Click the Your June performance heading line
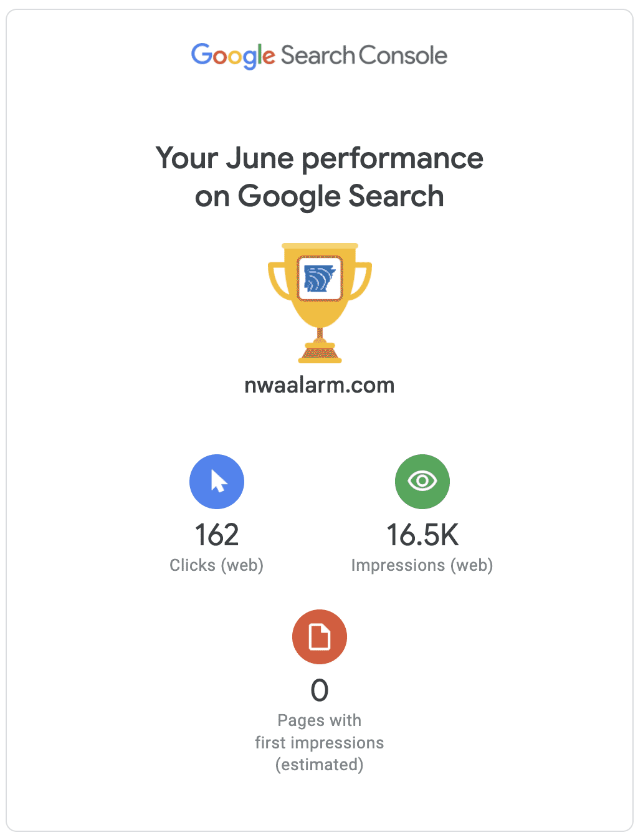 pyautogui.click(x=320, y=158)
